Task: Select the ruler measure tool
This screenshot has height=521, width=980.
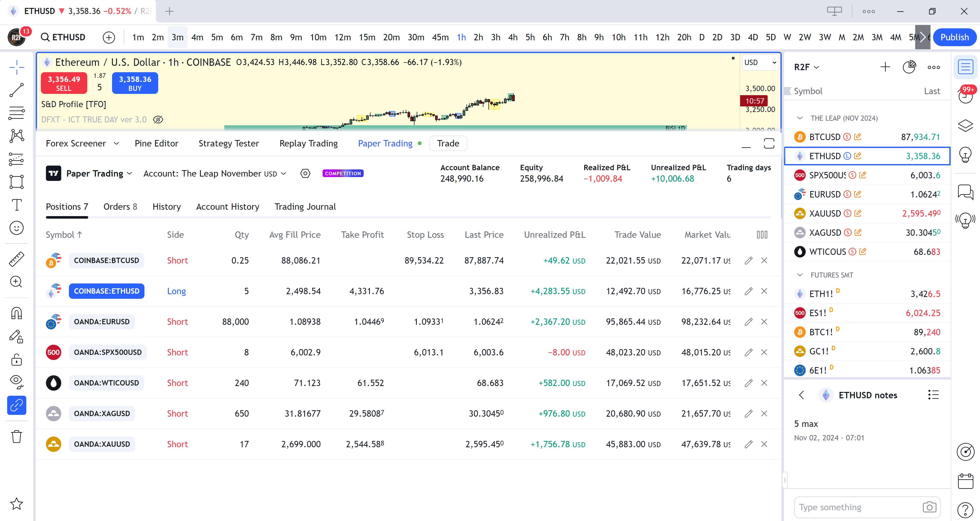Action: pos(16,259)
